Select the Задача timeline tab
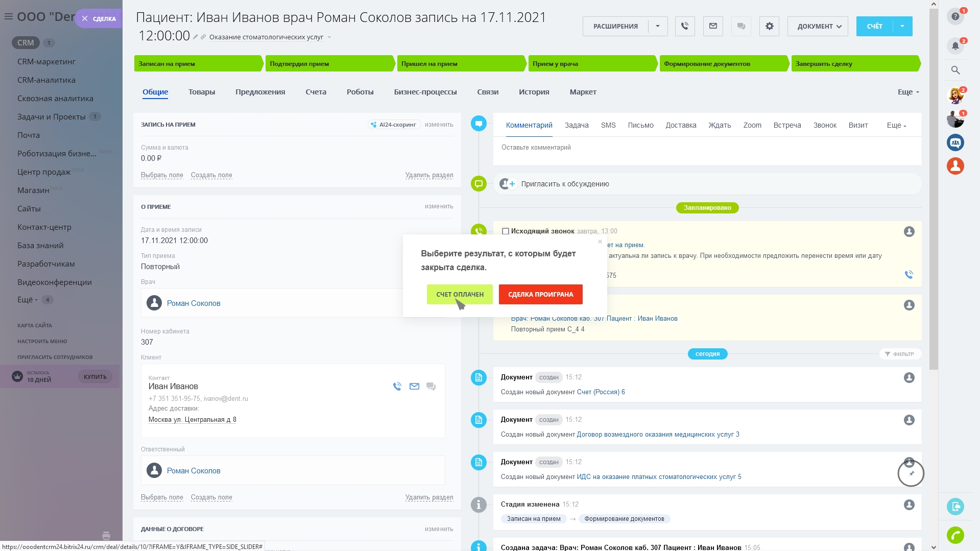The image size is (980, 551). 577,125
